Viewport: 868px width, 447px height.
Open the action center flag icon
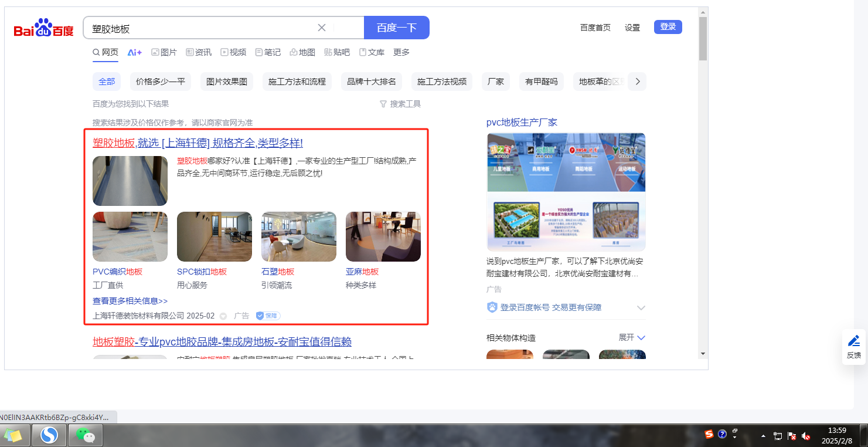(x=792, y=436)
